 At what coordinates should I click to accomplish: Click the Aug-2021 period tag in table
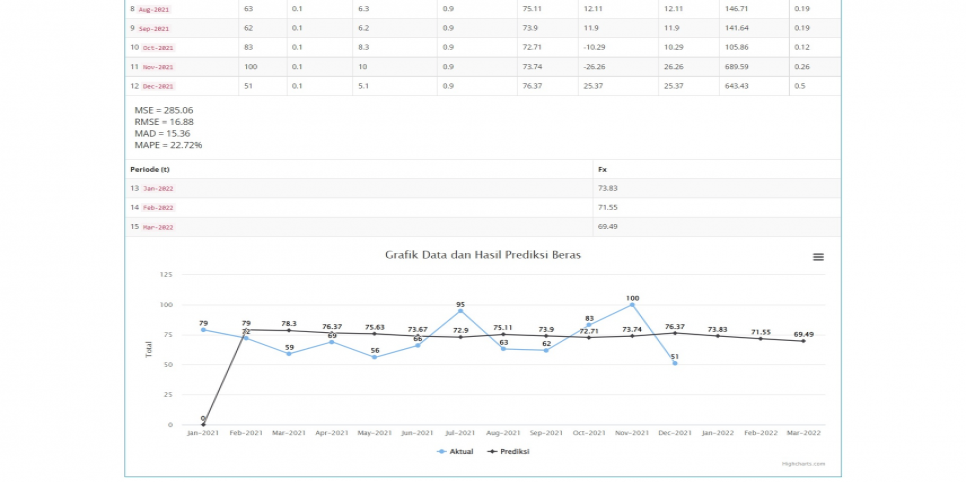[x=156, y=9]
